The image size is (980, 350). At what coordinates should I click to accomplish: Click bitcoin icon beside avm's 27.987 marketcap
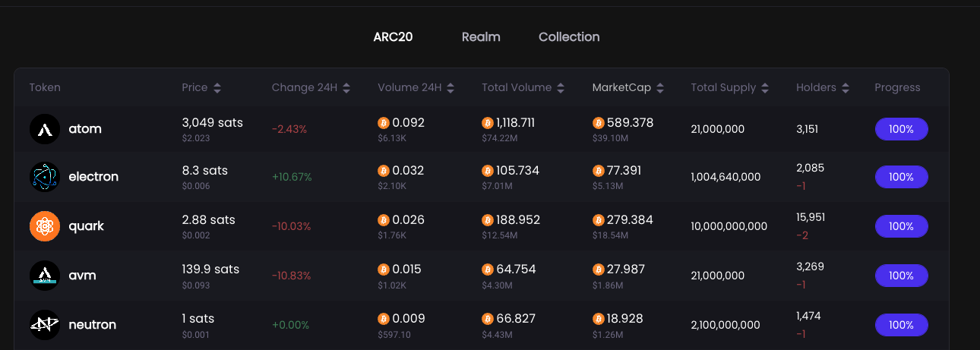[599, 270]
